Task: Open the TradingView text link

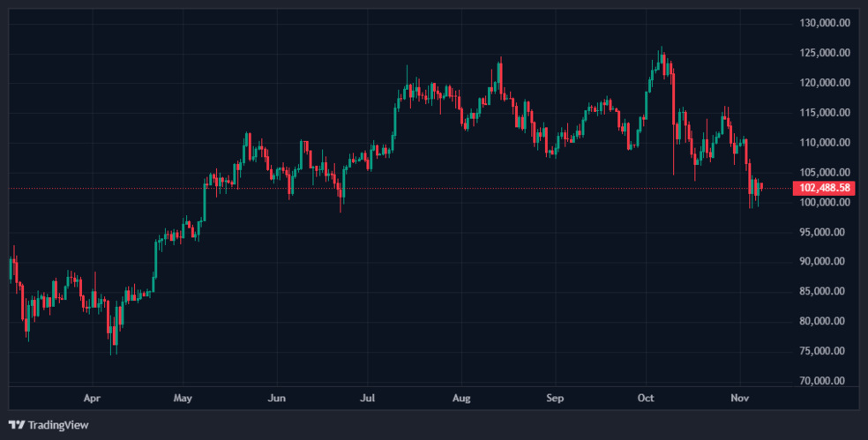Action: pos(58,425)
